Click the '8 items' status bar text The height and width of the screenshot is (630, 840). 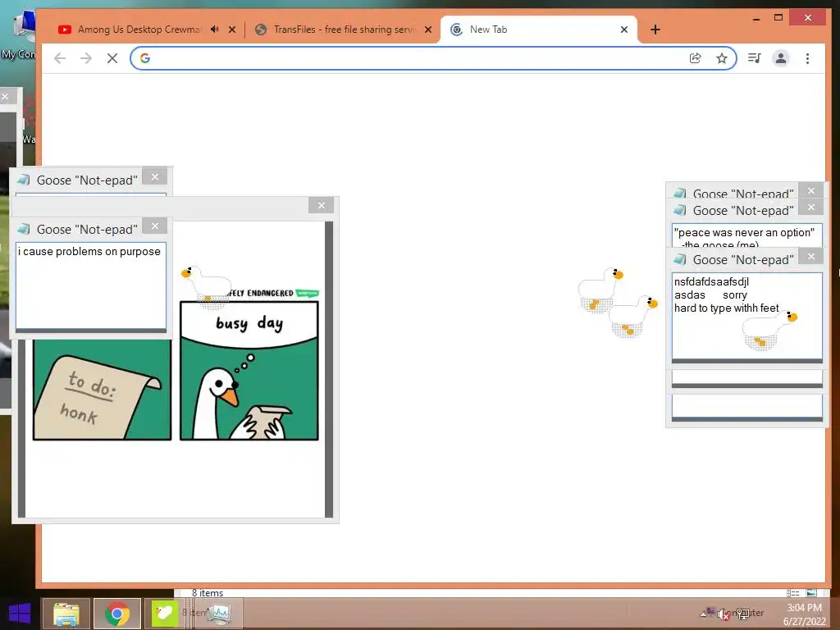[x=208, y=593]
